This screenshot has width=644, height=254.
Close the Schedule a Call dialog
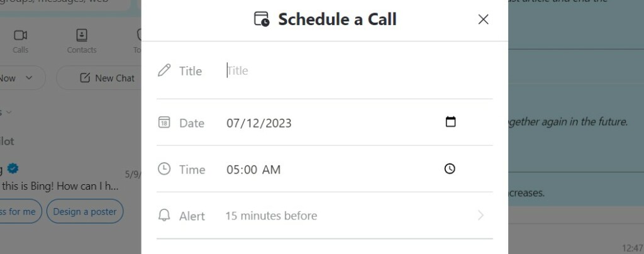(x=483, y=19)
